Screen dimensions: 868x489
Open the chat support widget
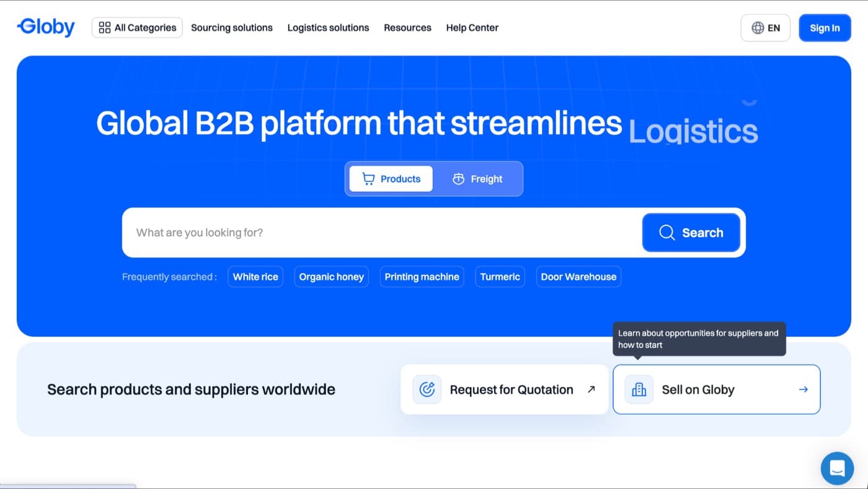[x=837, y=469]
